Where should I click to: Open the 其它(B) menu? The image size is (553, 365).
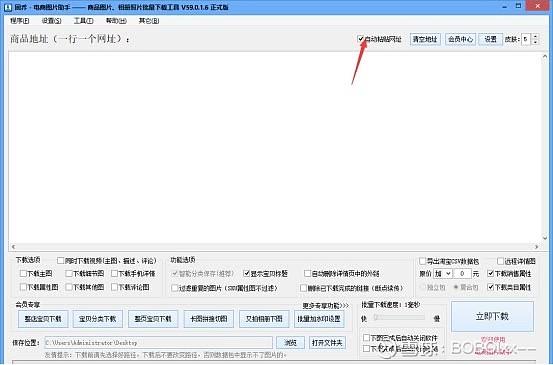pyautogui.click(x=149, y=21)
